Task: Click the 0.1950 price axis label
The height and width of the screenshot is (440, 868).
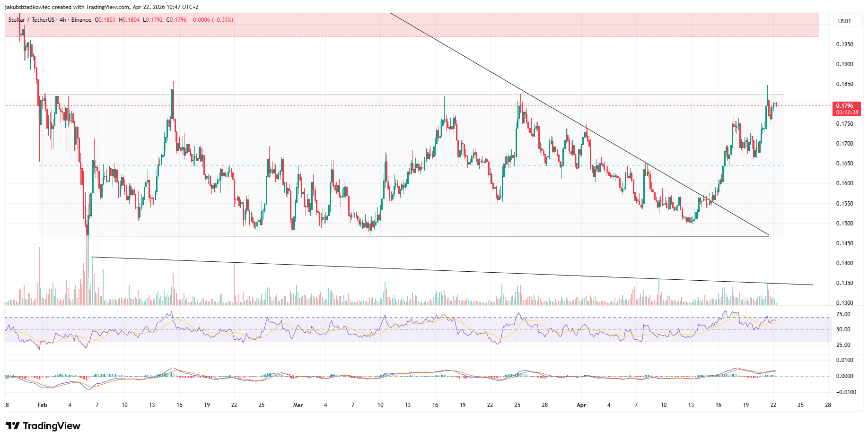Action: pos(845,44)
